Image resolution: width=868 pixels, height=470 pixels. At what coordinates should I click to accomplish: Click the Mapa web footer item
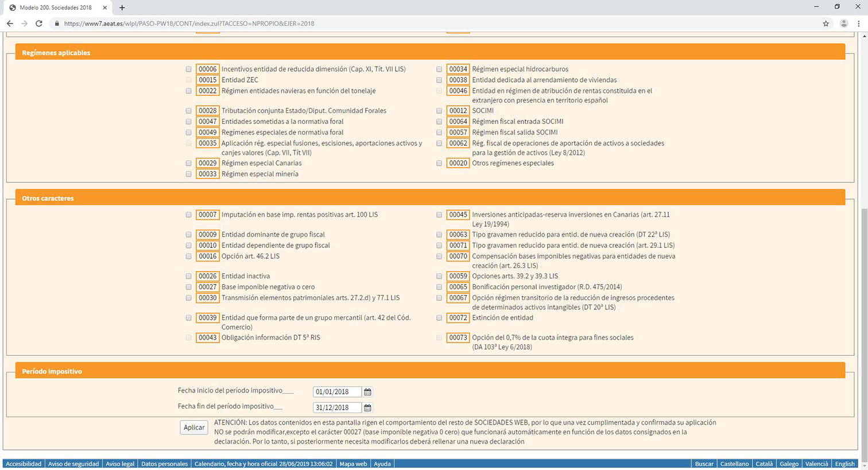353,464
